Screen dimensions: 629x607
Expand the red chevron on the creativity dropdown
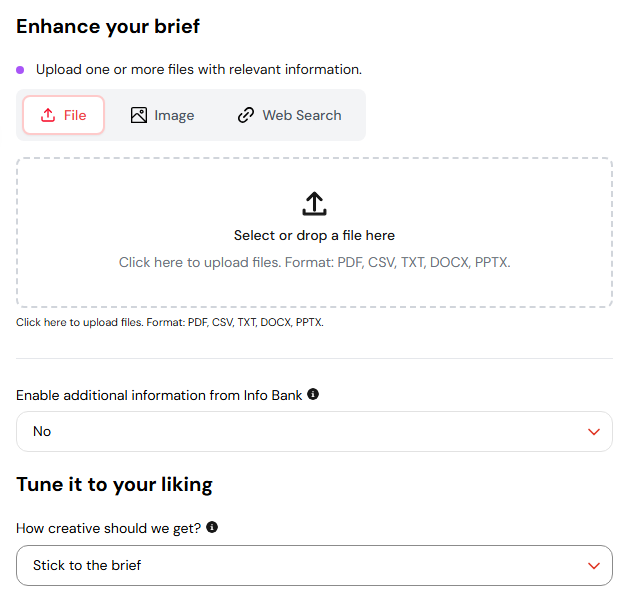point(594,566)
